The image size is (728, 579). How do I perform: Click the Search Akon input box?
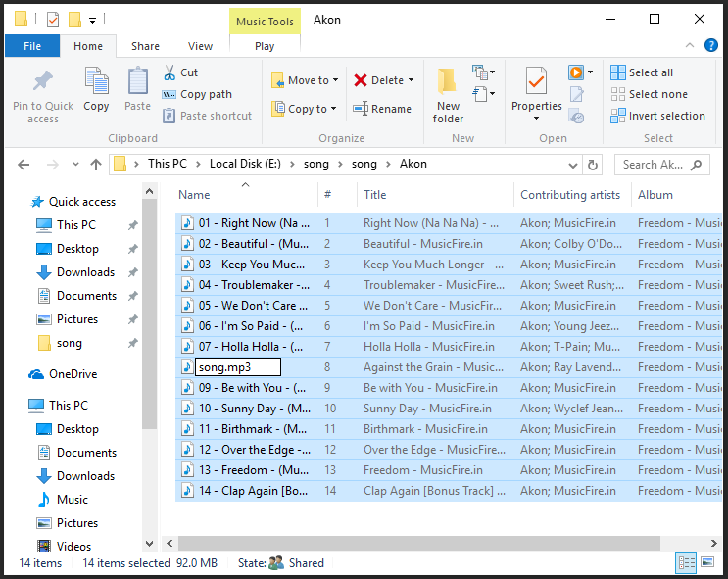pyautogui.click(x=662, y=165)
